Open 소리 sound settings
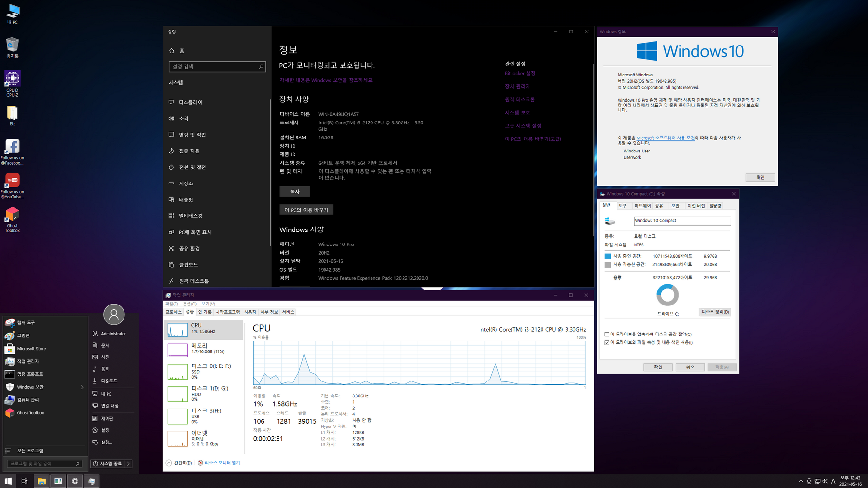The image size is (868, 488). point(217,118)
